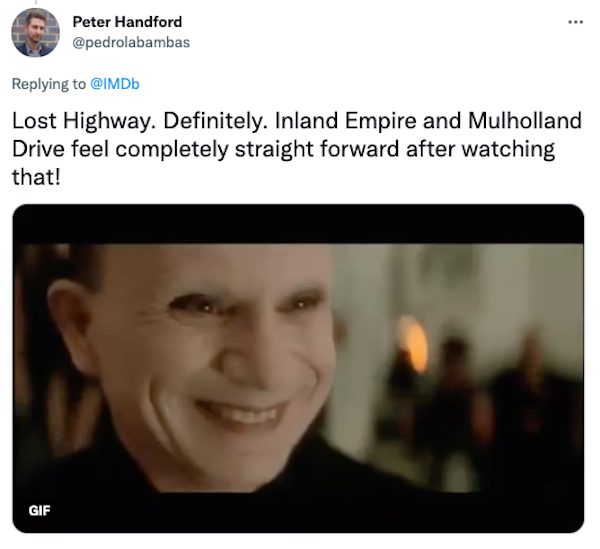Play the GIF of the smiling pale man
The width and height of the screenshot is (600, 549).
[298, 368]
